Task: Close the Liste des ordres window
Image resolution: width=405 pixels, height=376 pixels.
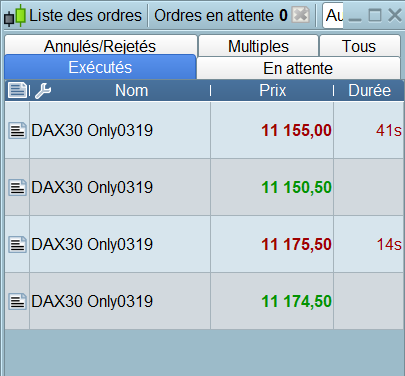Action: tap(395, 15)
